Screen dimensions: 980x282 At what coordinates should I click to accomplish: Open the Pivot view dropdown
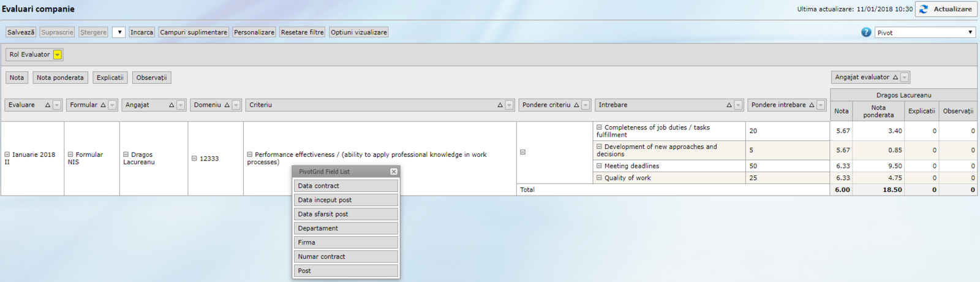[x=925, y=32]
